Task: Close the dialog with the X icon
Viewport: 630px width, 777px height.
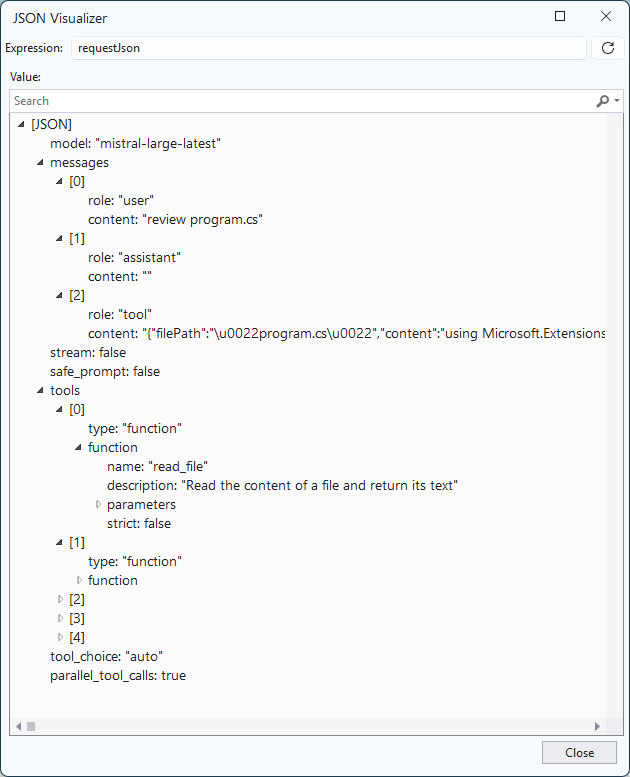Action: click(x=606, y=16)
